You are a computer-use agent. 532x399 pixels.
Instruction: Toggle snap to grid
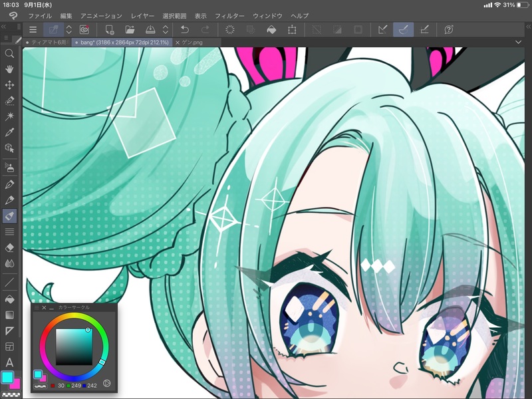[424, 30]
